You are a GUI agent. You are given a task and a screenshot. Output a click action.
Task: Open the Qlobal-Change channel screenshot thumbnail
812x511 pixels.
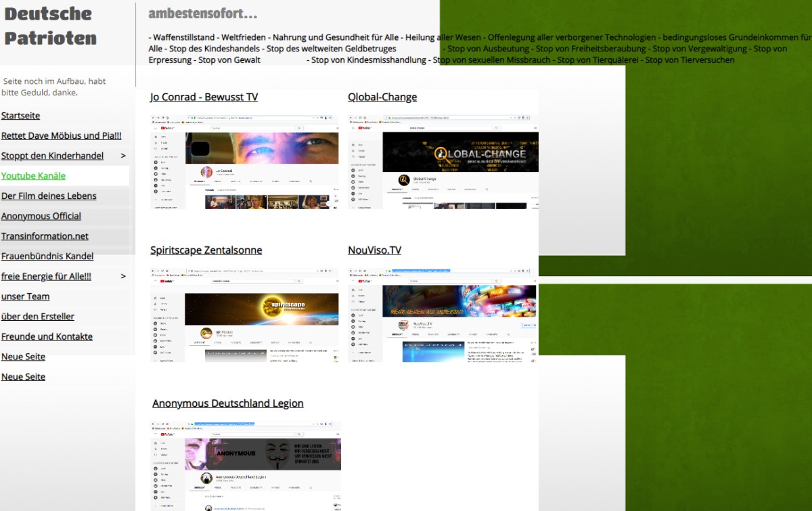click(443, 161)
